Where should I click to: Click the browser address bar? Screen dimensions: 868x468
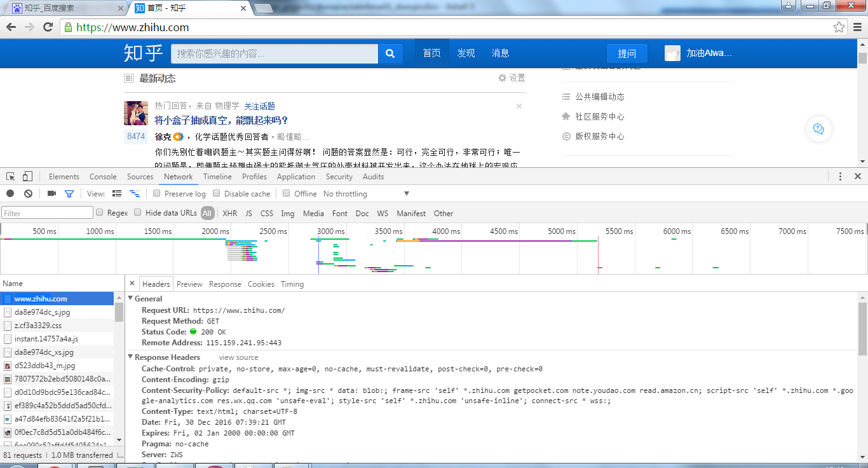tap(445, 27)
